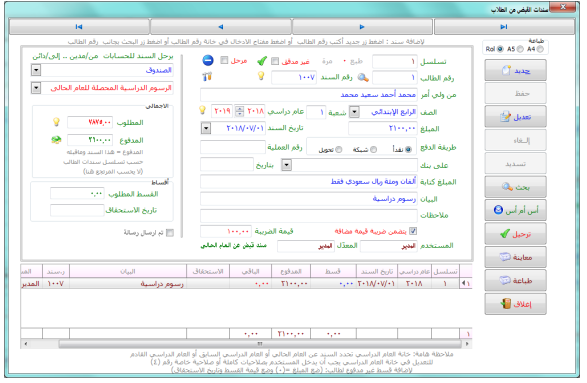
Task: Click the blue minus circle icon
Action: coord(208,60)
